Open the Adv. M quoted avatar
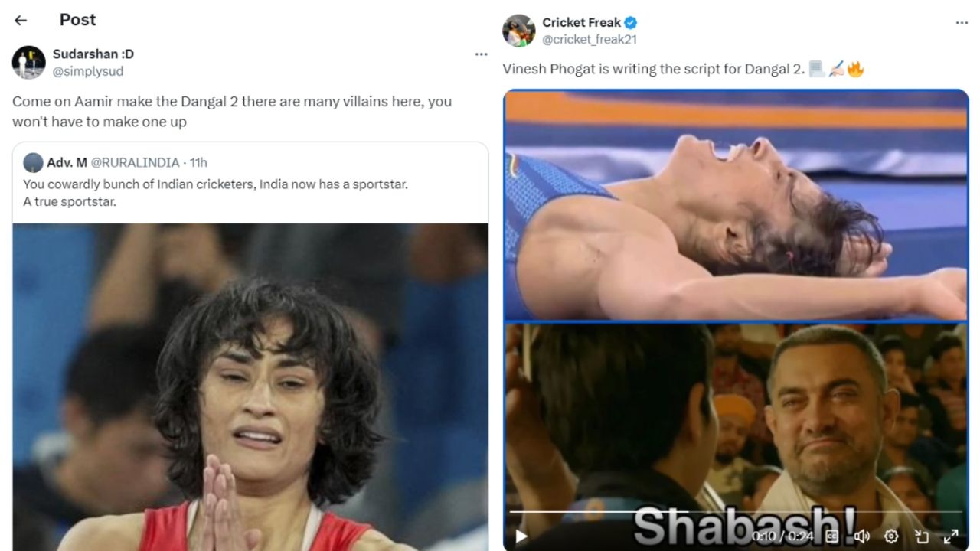 point(33,162)
